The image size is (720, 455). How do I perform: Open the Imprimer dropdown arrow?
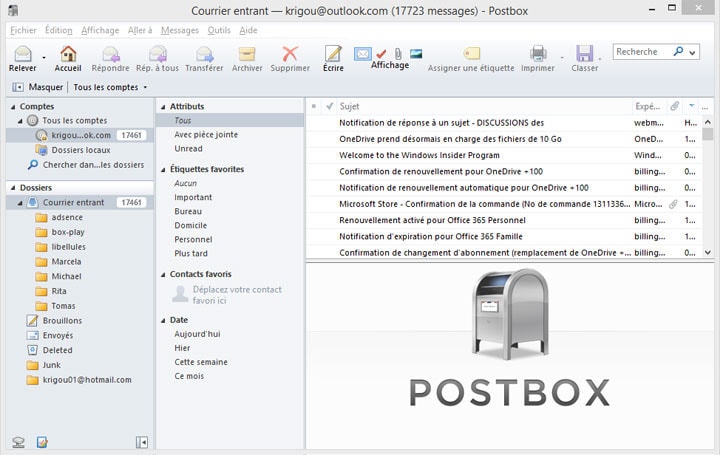562,58
